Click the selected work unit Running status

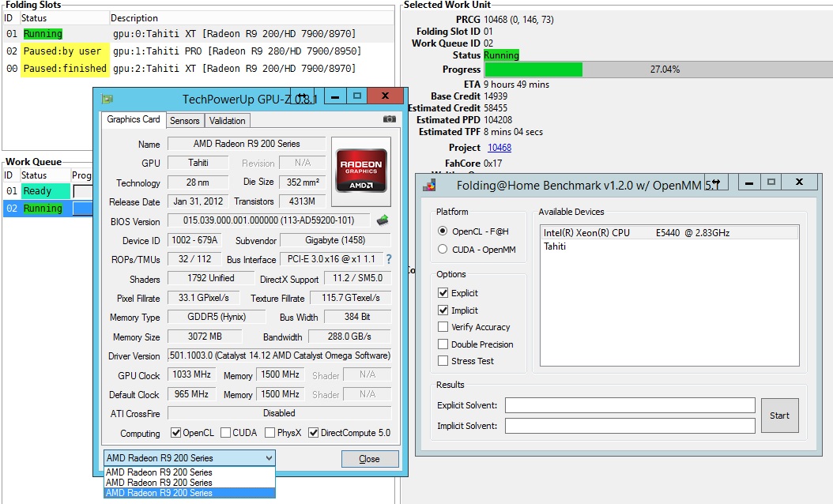(x=501, y=55)
